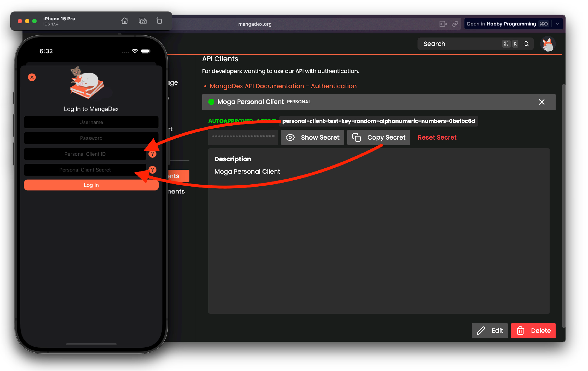Toggle Show Secret eye button
Viewport: 588px width, 371px height.
tap(312, 137)
